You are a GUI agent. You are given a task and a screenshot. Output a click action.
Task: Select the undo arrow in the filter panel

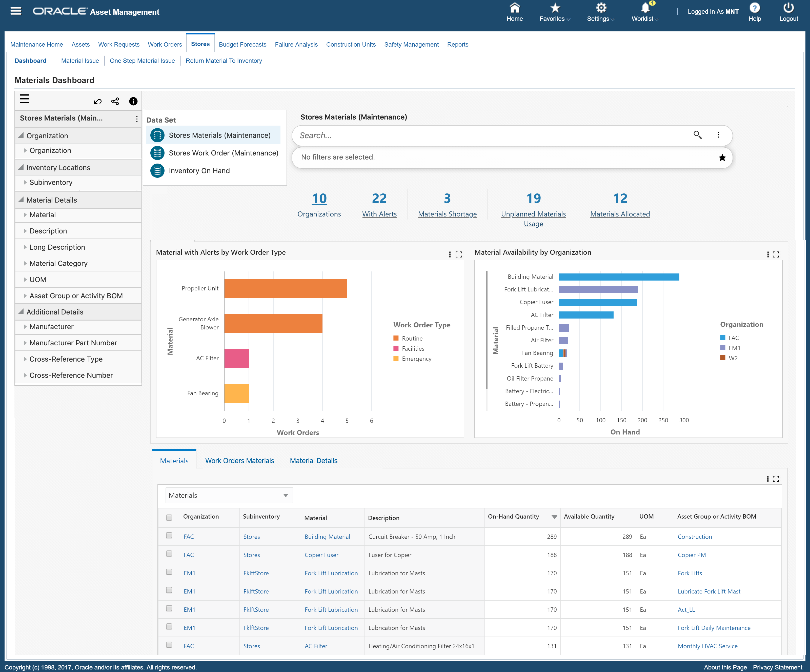(x=97, y=101)
